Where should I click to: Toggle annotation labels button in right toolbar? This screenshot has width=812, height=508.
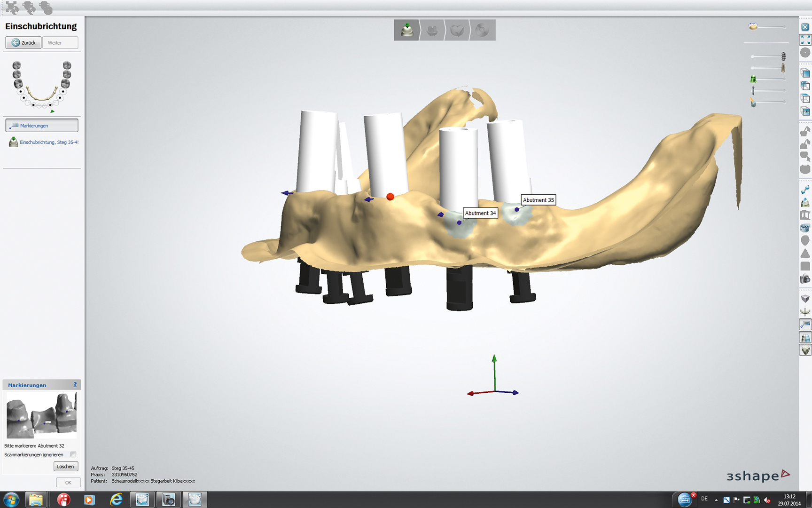pos(805,325)
